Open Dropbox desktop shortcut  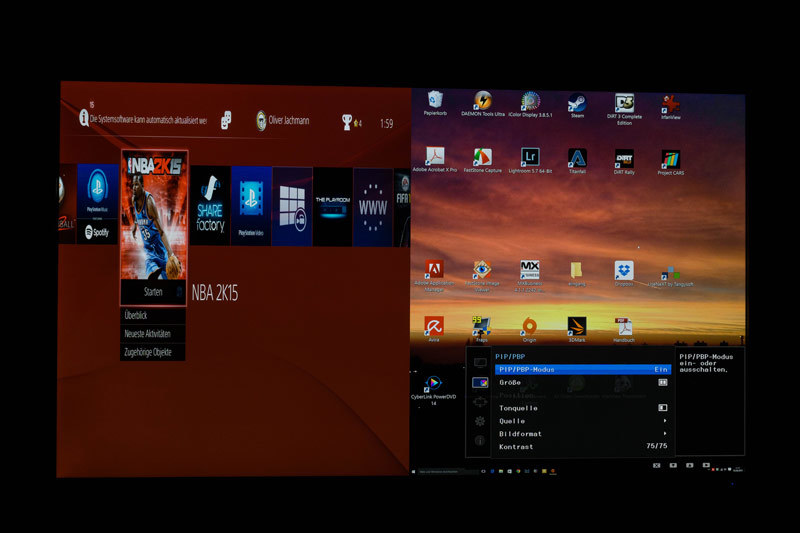pos(624,273)
